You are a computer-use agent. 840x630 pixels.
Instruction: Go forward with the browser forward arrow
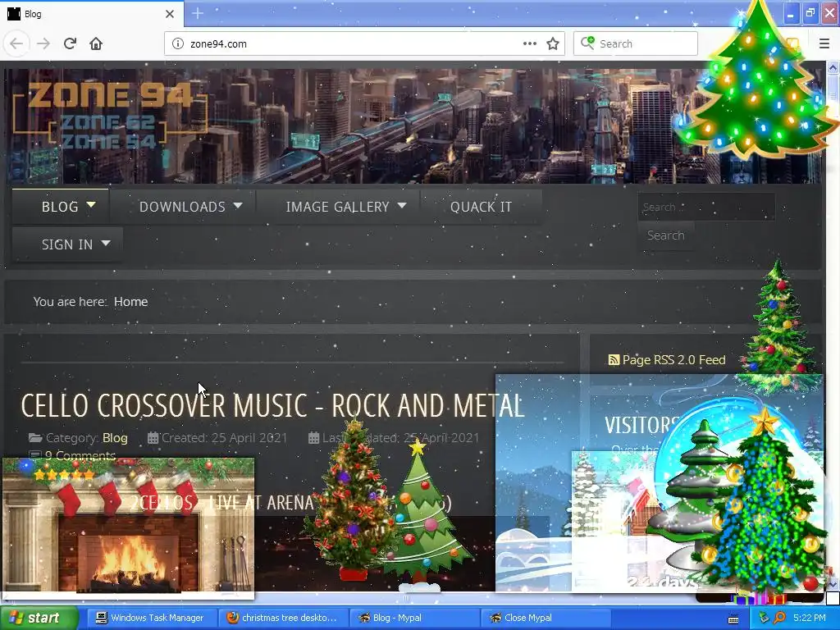pos(43,43)
